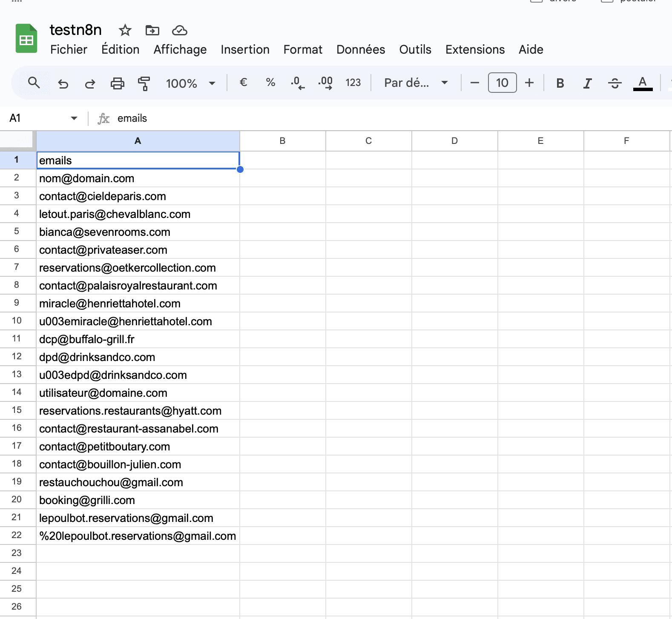Open the search menus magnifier

pos(34,83)
